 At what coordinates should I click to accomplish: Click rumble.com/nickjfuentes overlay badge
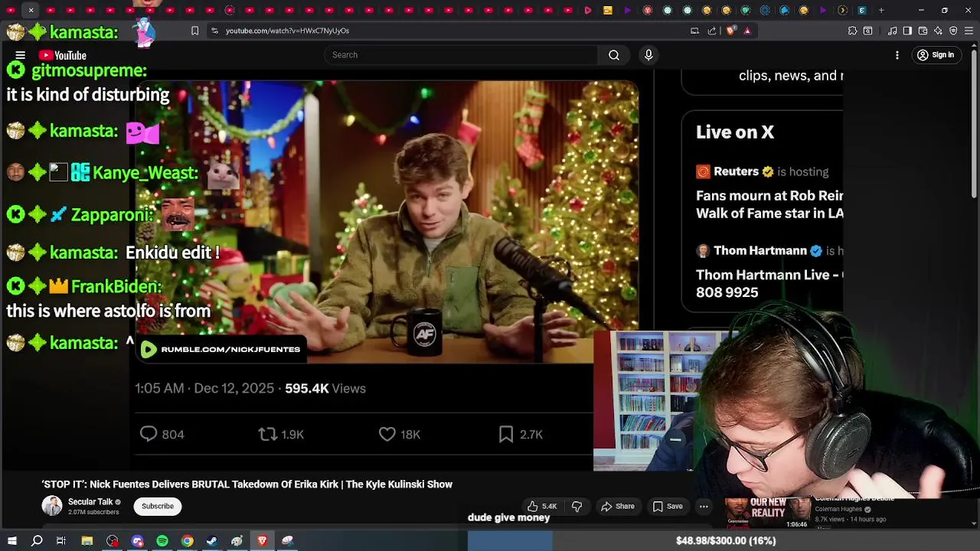[221, 349]
